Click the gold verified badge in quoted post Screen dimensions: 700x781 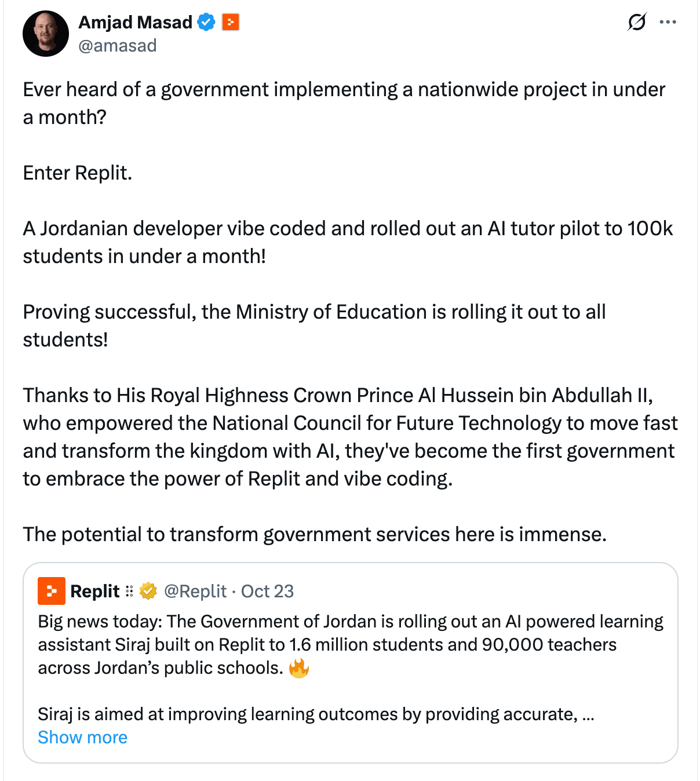tap(148, 591)
